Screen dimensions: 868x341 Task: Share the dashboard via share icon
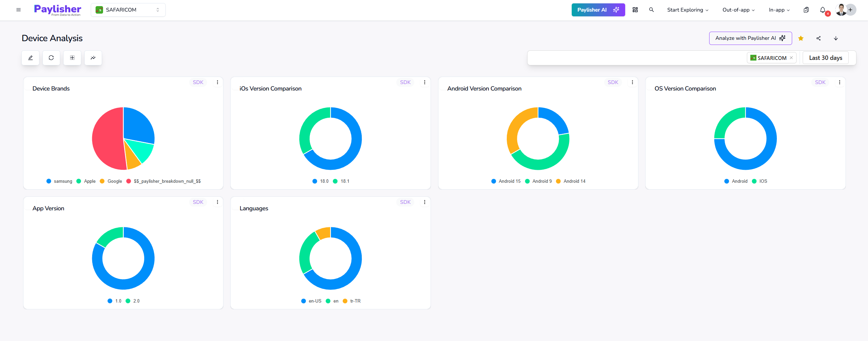[818, 38]
